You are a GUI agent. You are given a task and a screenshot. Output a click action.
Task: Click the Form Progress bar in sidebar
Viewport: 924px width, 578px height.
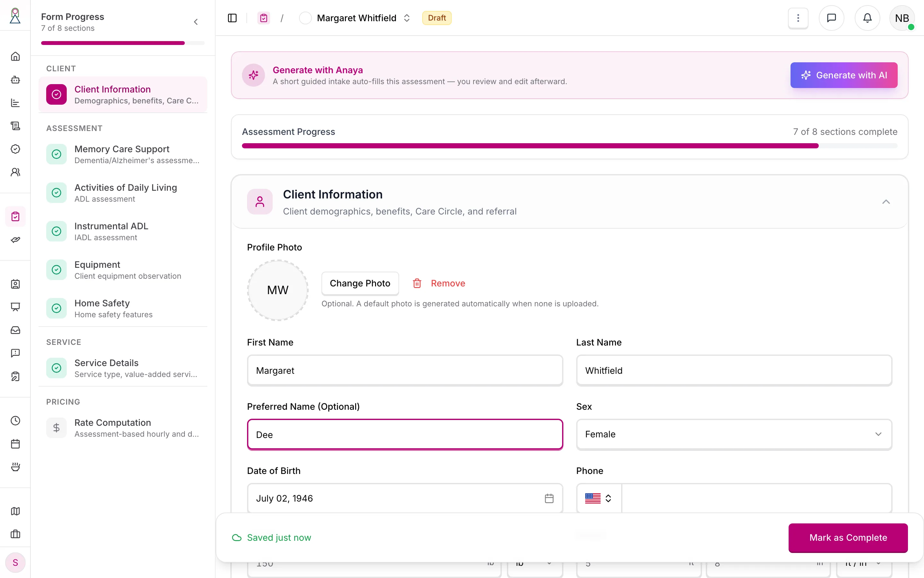click(123, 43)
